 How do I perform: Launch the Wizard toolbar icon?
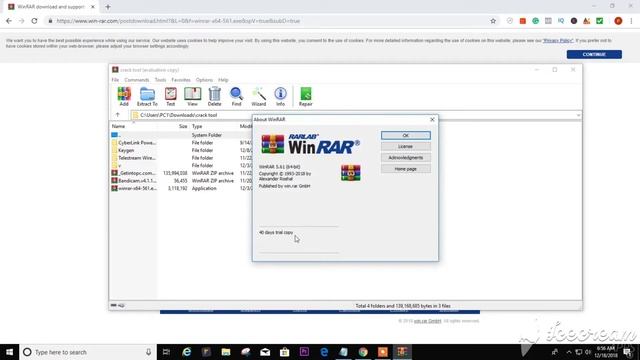tap(259, 97)
